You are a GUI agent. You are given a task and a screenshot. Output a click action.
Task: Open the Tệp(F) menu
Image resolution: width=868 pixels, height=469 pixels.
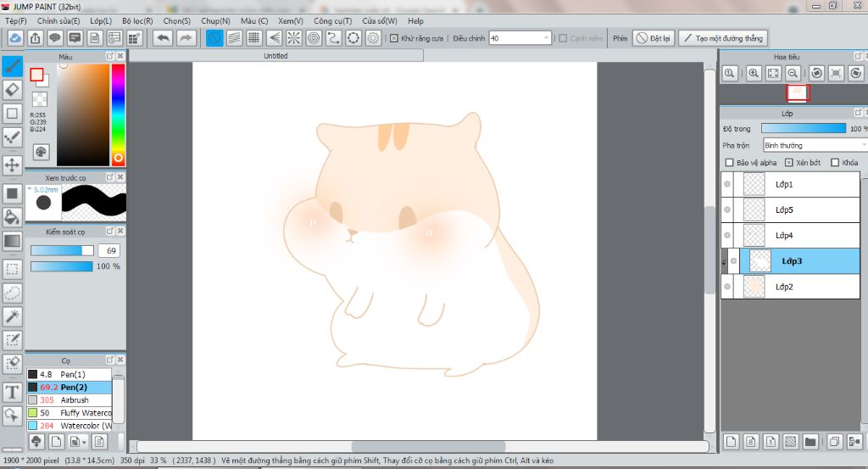tap(15, 21)
